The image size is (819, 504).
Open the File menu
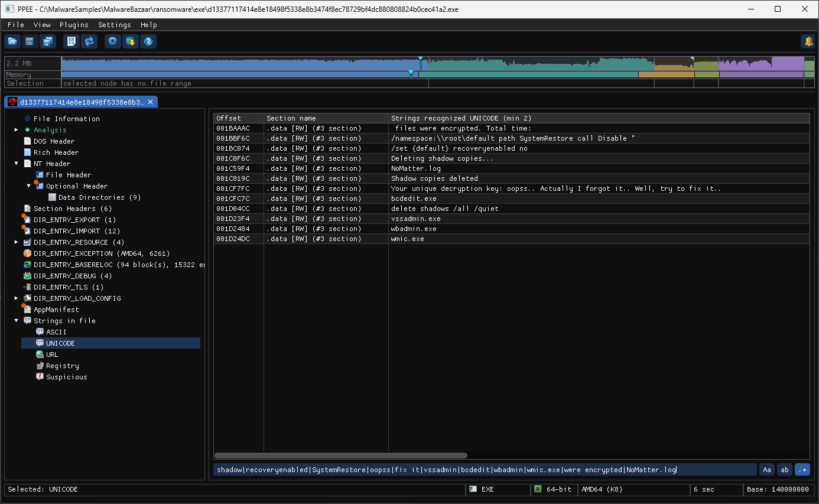click(16, 25)
